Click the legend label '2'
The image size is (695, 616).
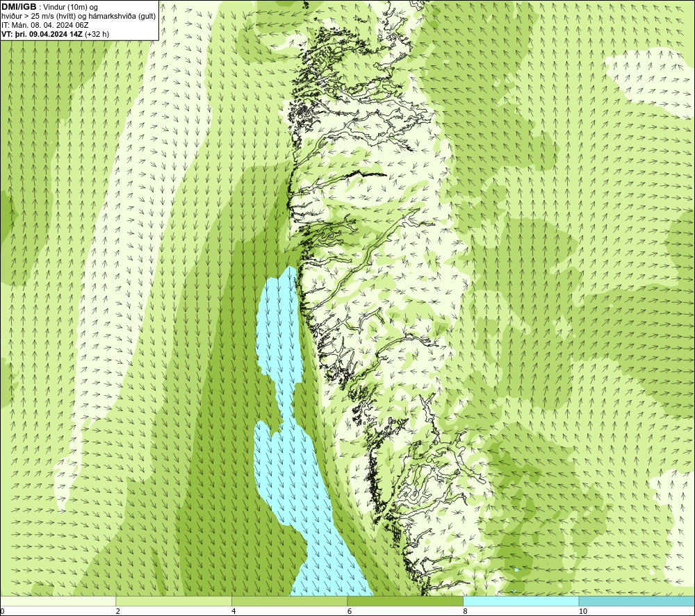point(118,612)
